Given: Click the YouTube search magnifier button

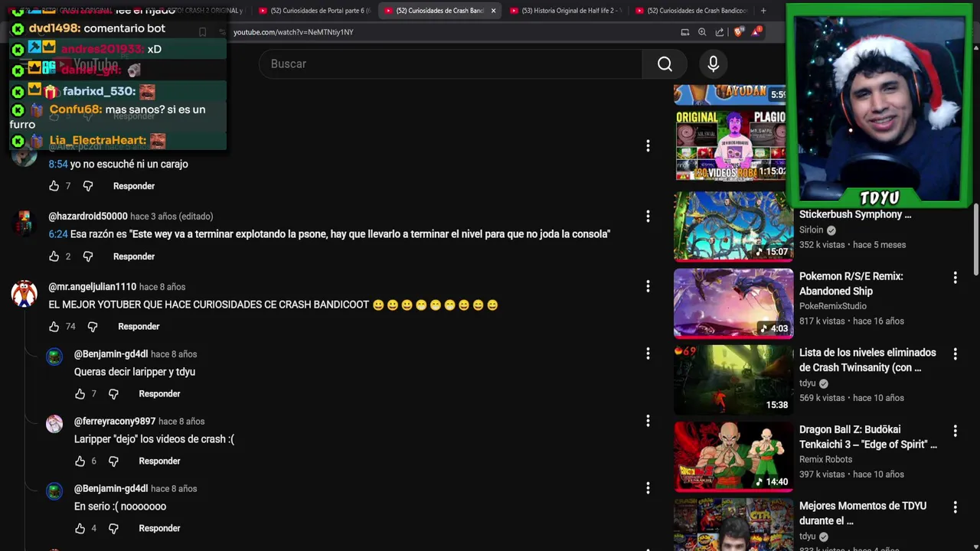Looking at the screenshot, I should [665, 64].
